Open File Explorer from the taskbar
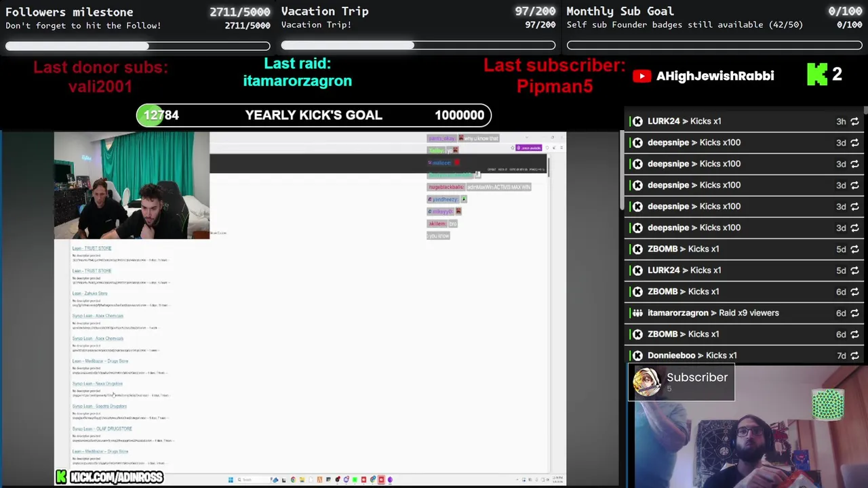This screenshot has height=488, width=868. pyautogui.click(x=302, y=480)
